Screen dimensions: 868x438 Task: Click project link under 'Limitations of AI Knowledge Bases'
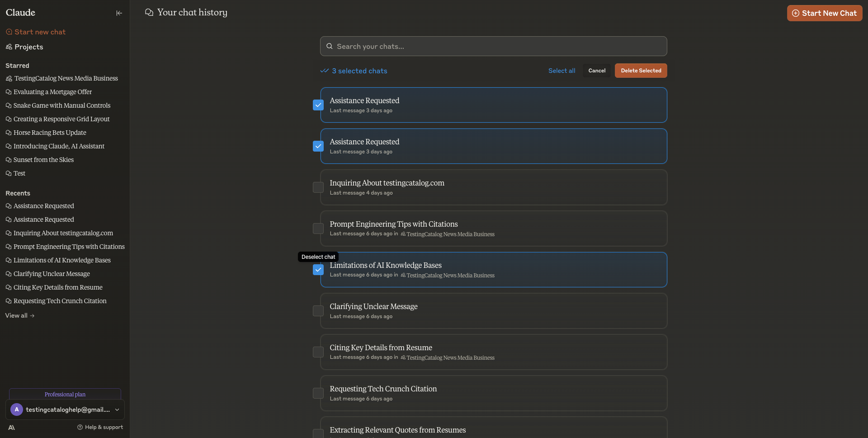[x=448, y=275]
